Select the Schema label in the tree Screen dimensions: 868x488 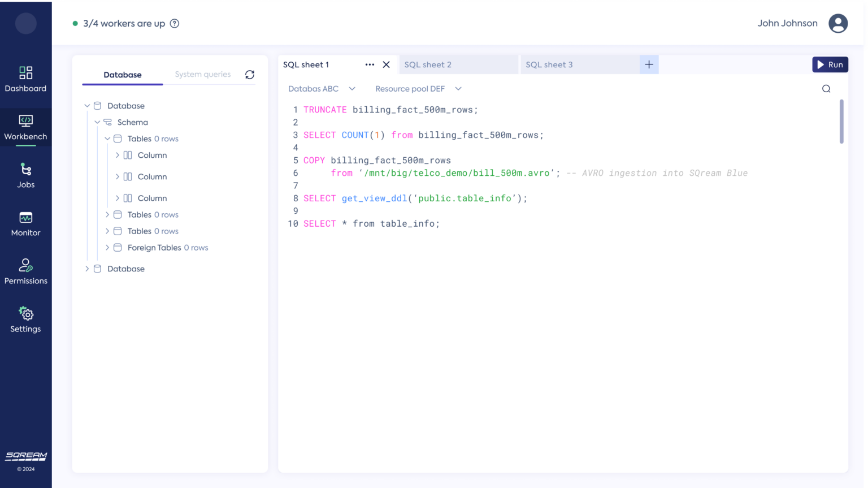coord(133,122)
